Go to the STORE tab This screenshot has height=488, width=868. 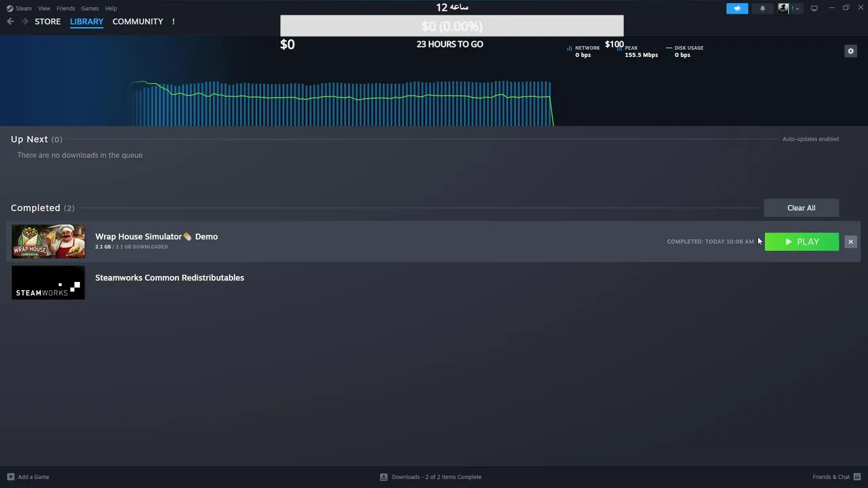click(x=47, y=22)
